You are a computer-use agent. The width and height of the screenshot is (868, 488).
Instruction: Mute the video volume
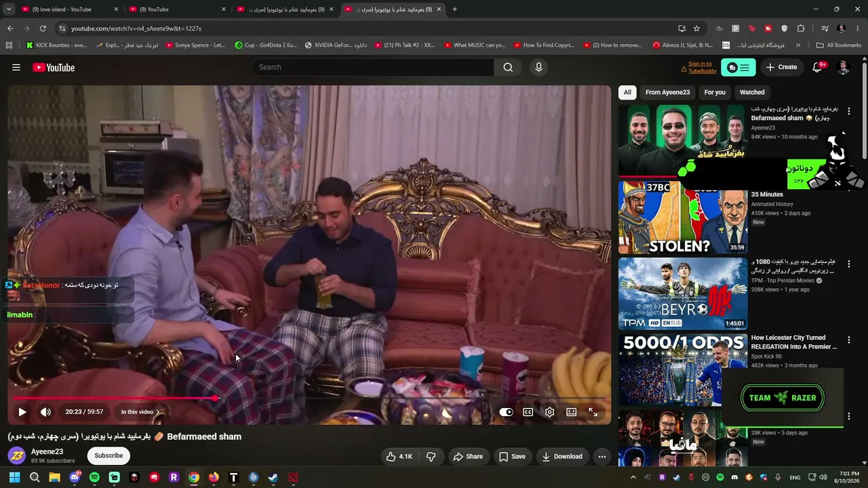(45, 412)
